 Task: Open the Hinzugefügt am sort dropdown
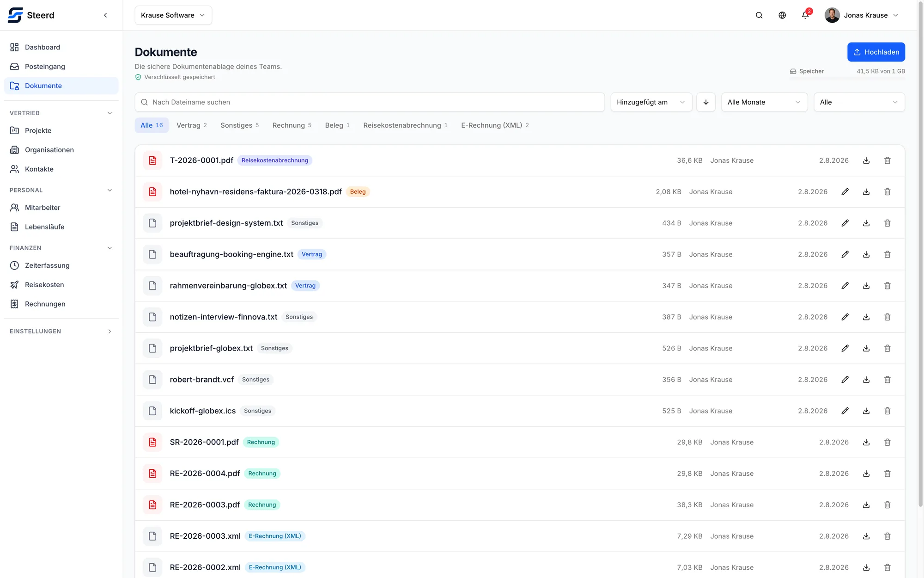(x=651, y=102)
